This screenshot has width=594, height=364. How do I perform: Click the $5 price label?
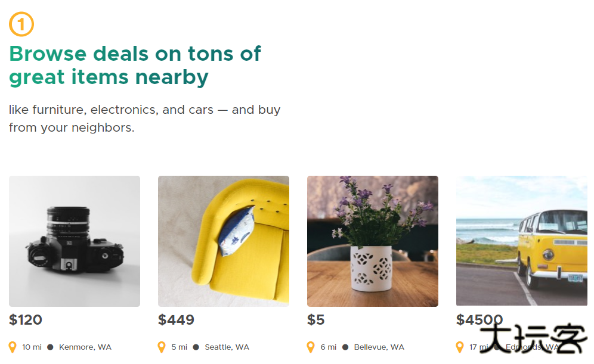tap(315, 320)
